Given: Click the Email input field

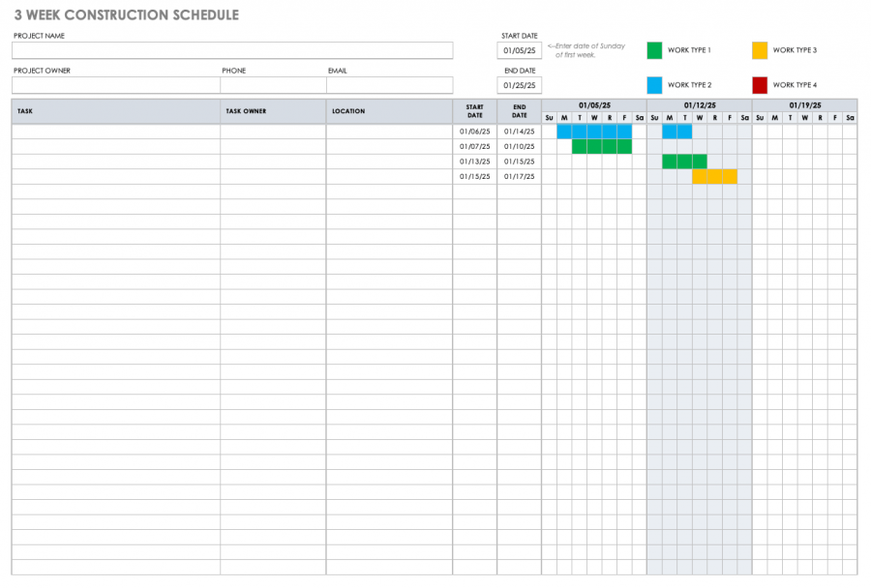Looking at the screenshot, I should (390, 84).
